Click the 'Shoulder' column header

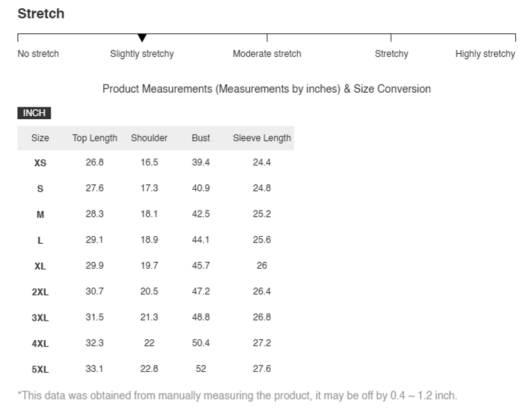(149, 138)
